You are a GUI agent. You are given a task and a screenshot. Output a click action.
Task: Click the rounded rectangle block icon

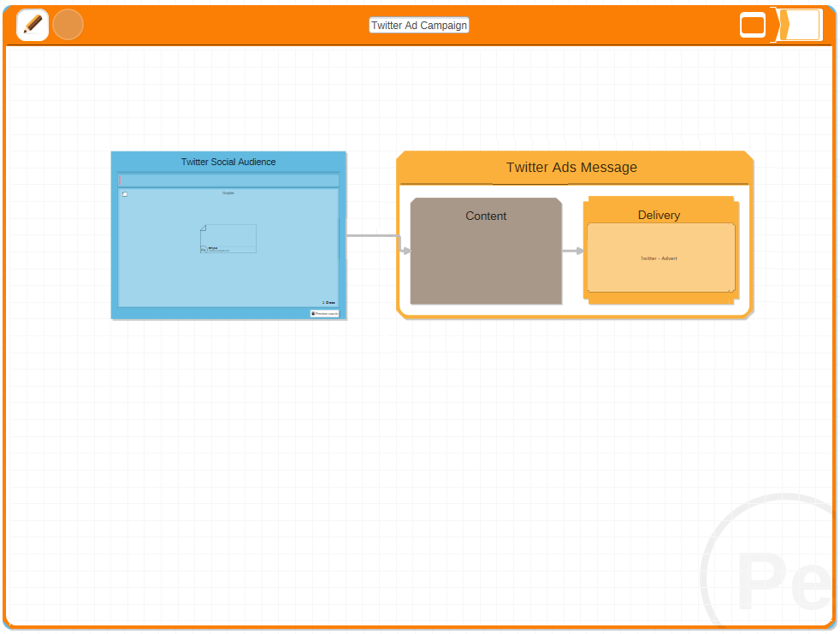click(x=752, y=25)
